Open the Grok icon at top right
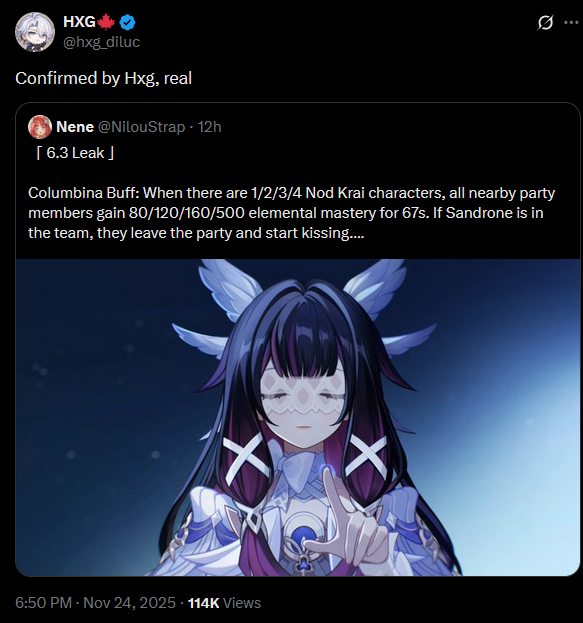Image resolution: width=583 pixels, height=623 pixels. click(x=545, y=23)
